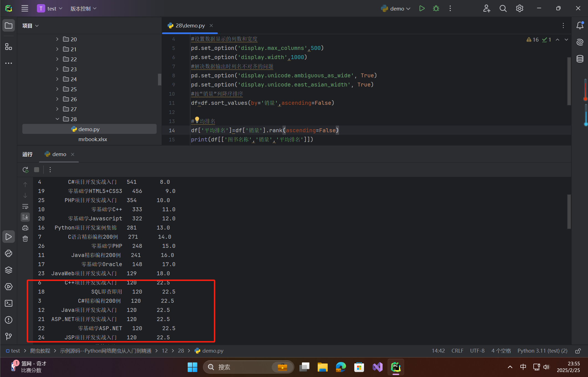Image resolution: width=588 pixels, height=377 pixels.
Task: Toggle scroll to end of console
Action: (25, 217)
